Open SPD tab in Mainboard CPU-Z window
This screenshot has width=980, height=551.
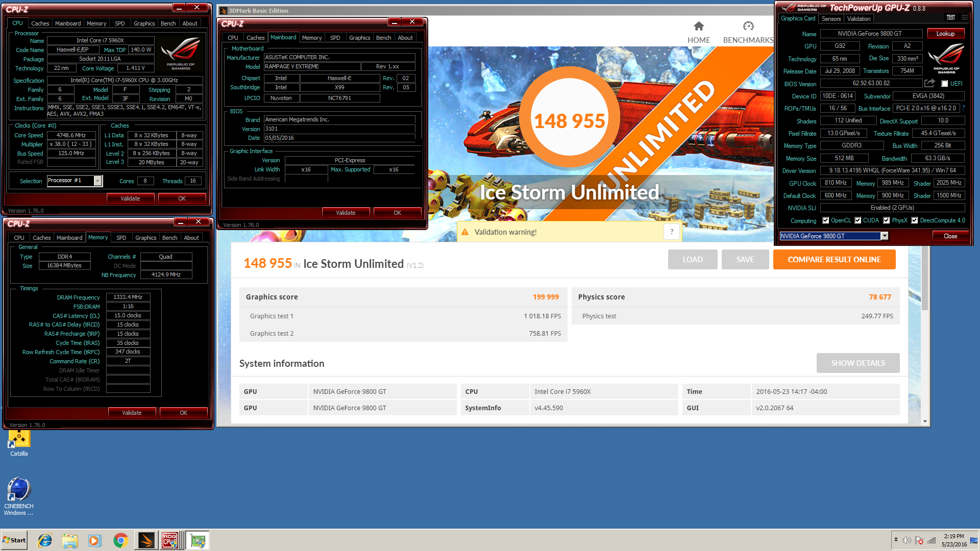point(335,38)
